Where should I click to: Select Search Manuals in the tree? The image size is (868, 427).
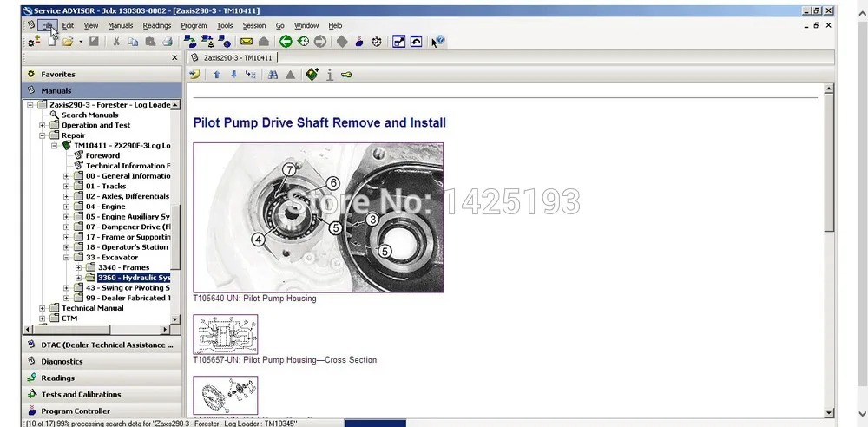89,115
